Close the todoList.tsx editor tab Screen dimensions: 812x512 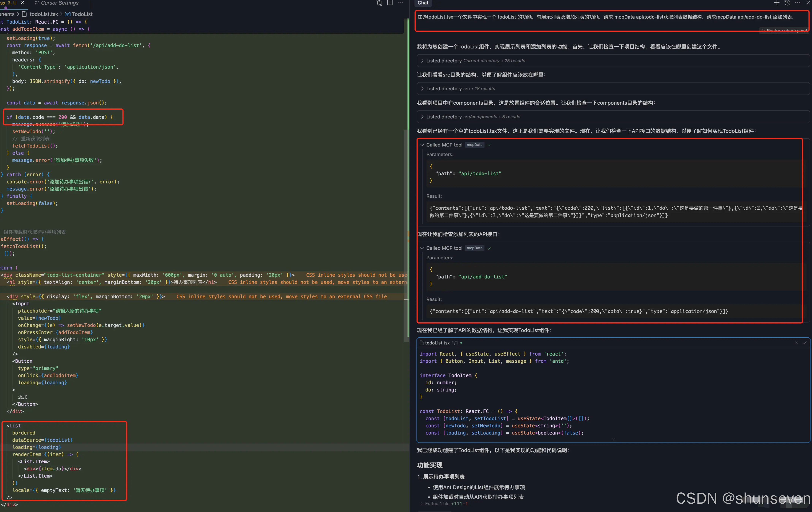(x=22, y=3)
